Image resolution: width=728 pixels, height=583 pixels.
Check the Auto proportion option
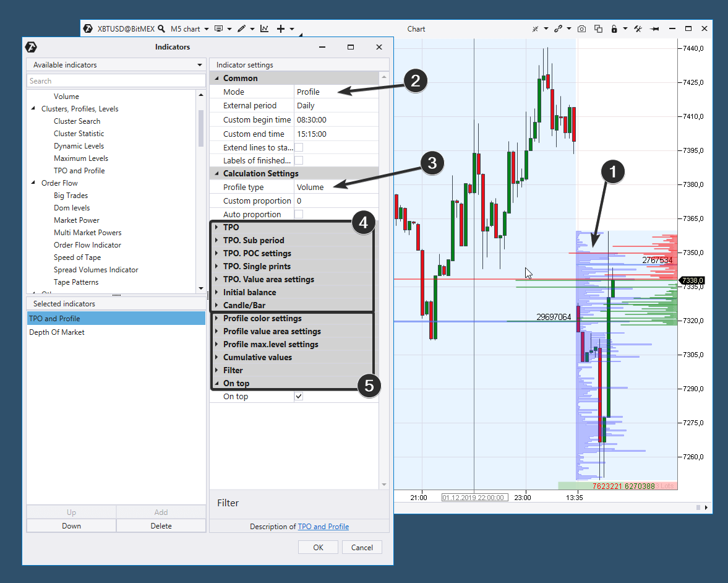pos(299,214)
